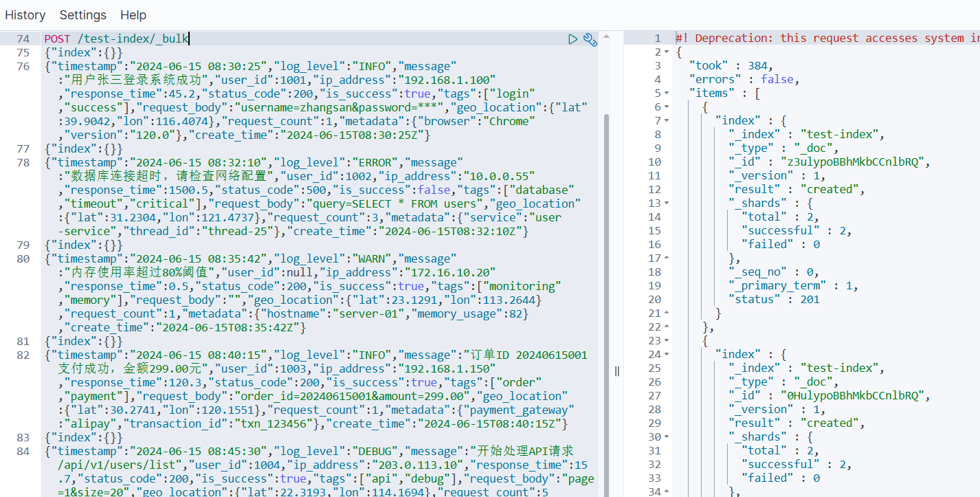
Task: Click the "_seq_no" : 0 response line
Action: pos(773,272)
